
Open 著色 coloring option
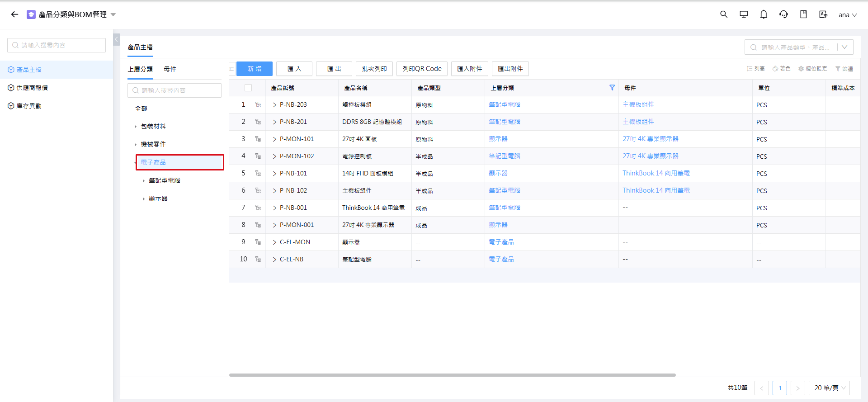coord(781,69)
